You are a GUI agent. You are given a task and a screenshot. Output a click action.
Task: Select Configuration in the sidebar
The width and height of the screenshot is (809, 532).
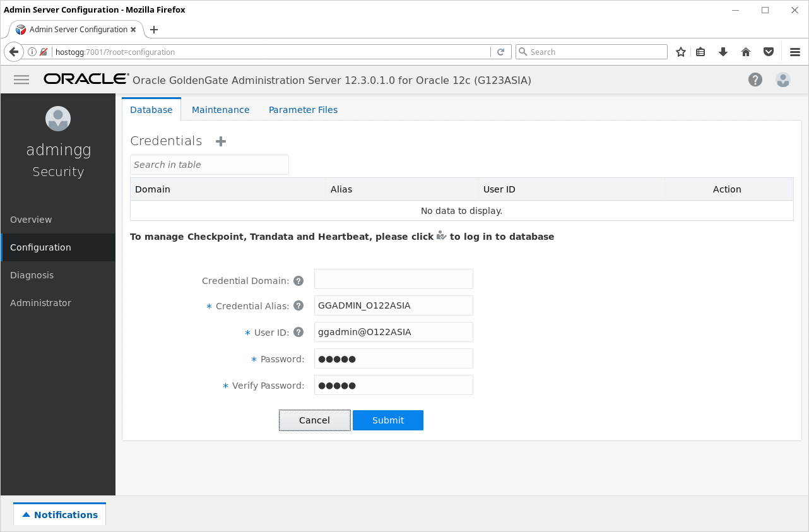tap(58, 247)
